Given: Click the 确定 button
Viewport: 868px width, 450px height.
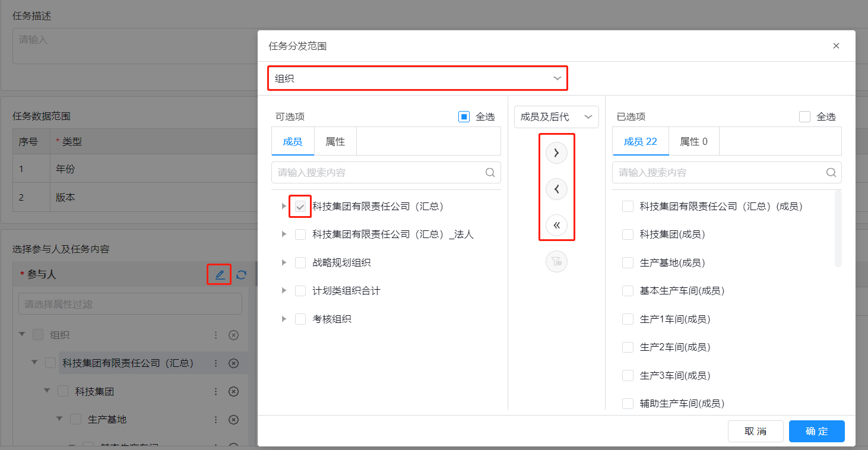Looking at the screenshot, I should tap(816, 432).
